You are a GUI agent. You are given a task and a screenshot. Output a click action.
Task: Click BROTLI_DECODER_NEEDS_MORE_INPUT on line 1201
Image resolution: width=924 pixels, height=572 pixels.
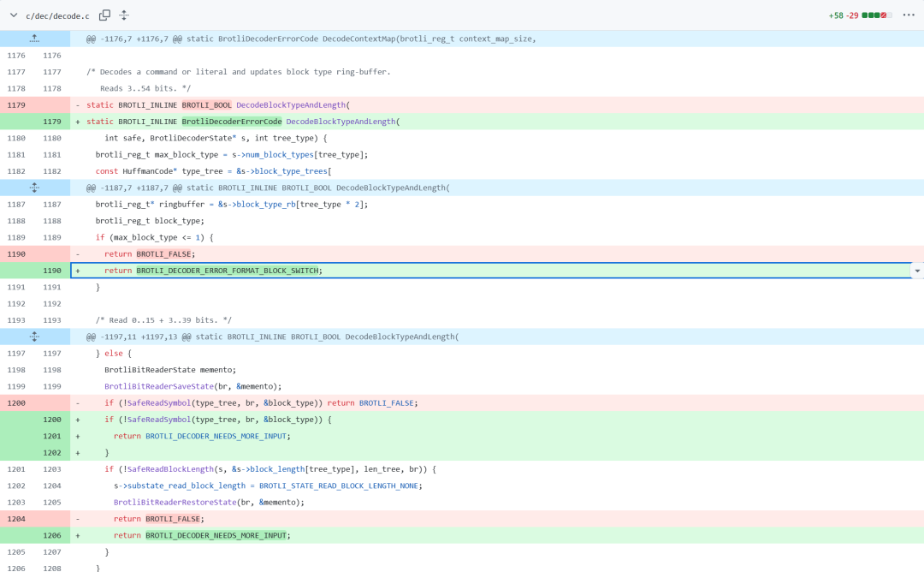(x=216, y=437)
